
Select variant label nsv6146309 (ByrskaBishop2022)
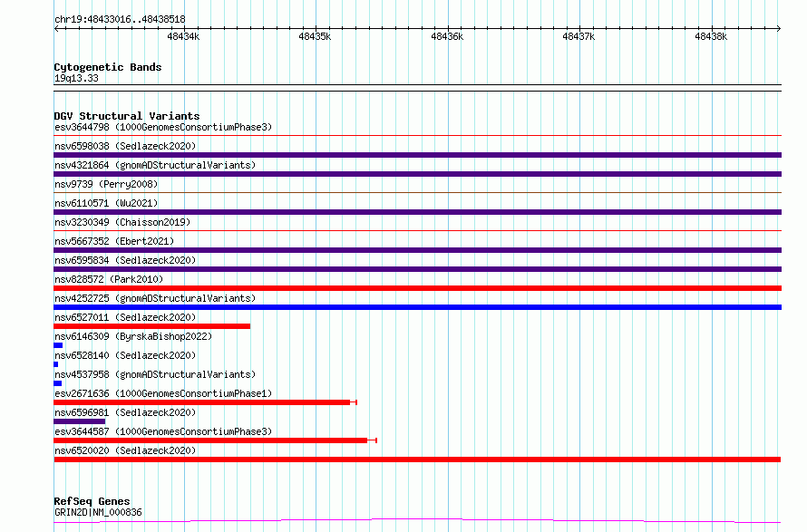133,336
